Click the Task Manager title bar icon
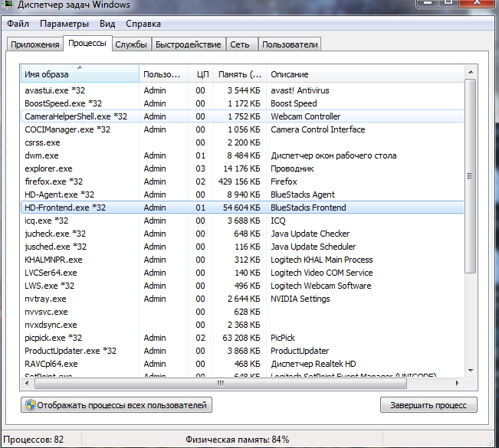This screenshot has height=448, width=499. click(x=8, y=5)
